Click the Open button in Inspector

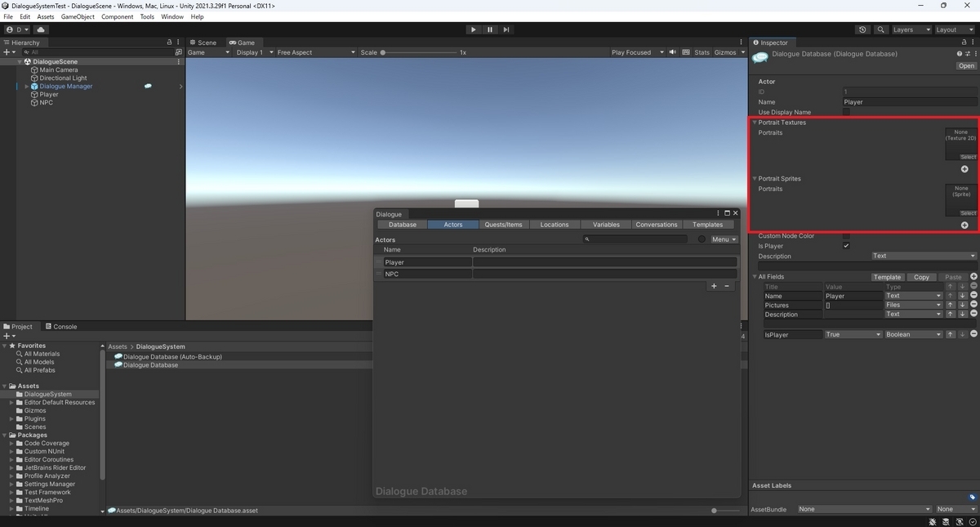click(x=966, y=66)
